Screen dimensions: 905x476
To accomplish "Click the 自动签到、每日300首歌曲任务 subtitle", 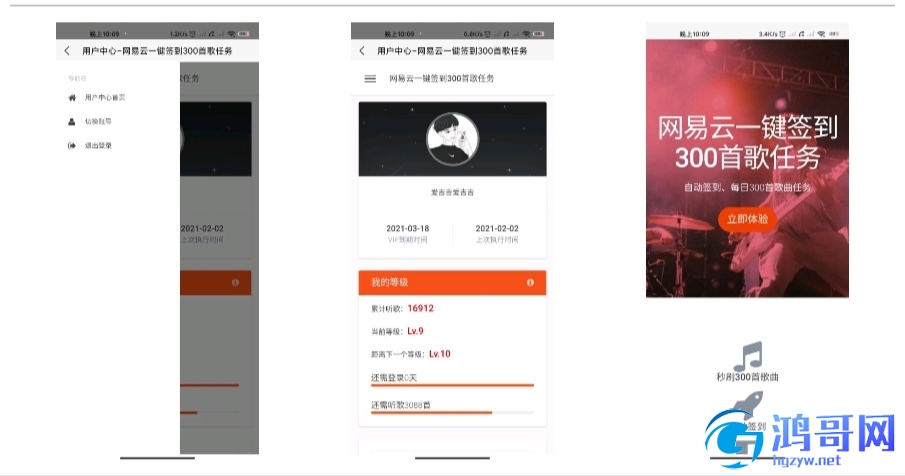I will [x=747, y=188].
